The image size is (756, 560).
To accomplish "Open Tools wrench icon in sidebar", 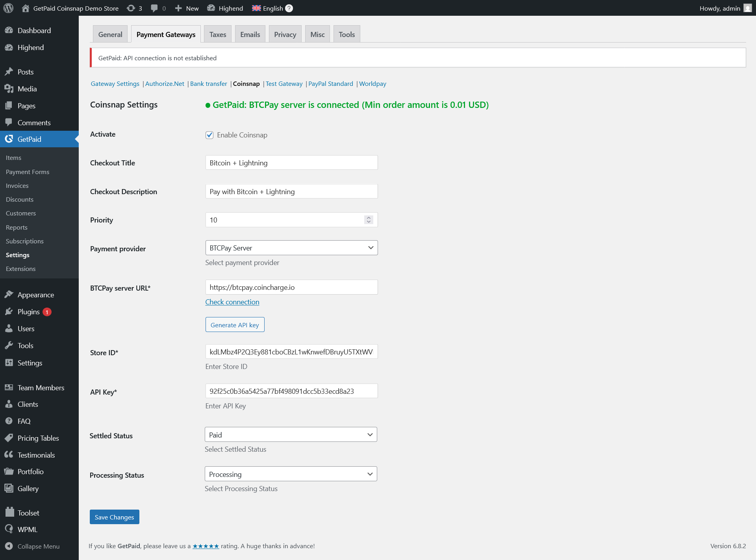I will 9,345.
